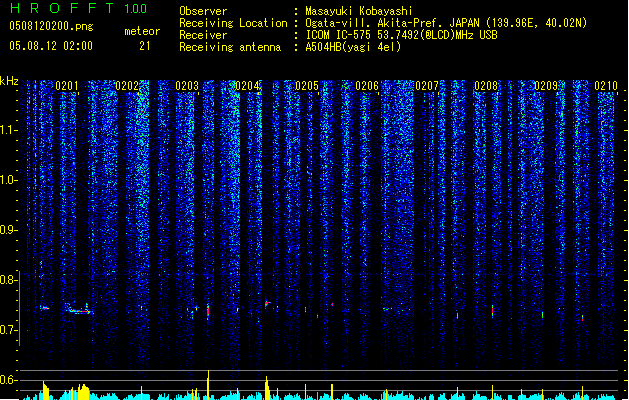Click the 0.9 kHz frequency label
Screen dimensions: 629x400
tap(8, 230)
